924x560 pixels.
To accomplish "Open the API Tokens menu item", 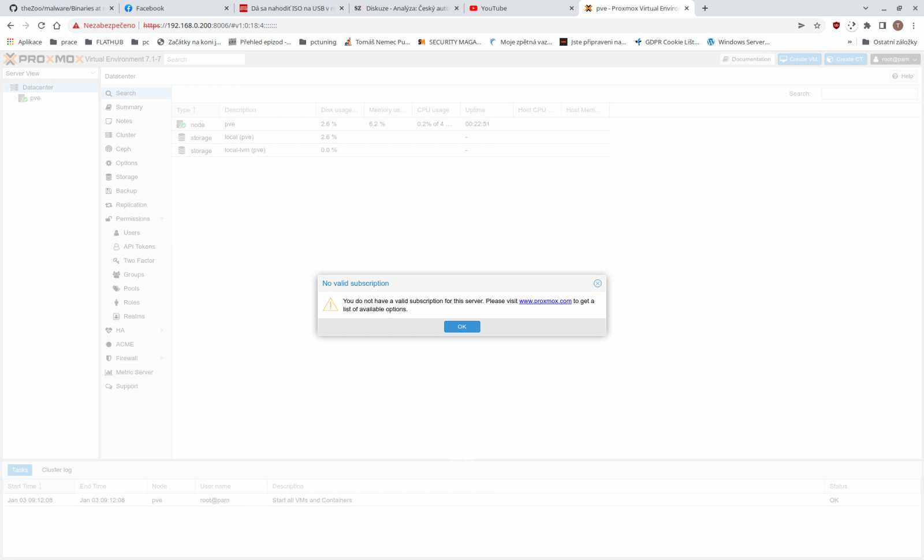I will point(136,247).
